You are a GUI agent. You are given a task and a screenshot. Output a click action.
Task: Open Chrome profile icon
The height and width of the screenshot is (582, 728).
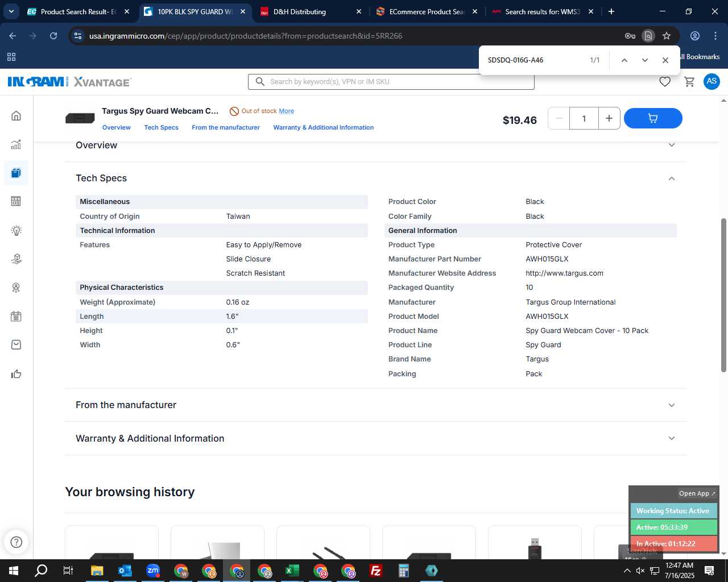[x=695, y=36]
